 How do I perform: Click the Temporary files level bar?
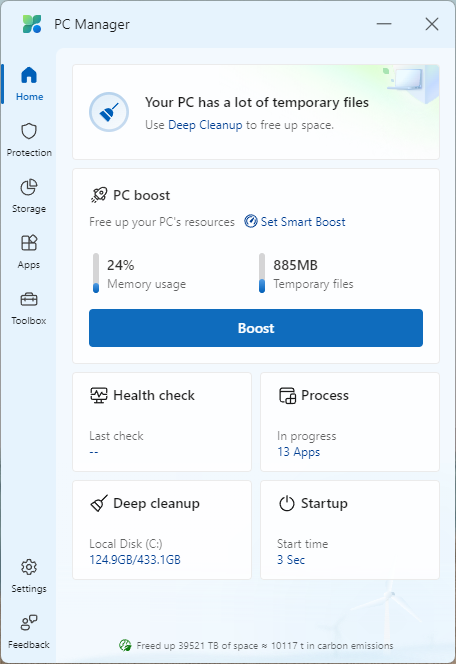[x=262, y=273]
